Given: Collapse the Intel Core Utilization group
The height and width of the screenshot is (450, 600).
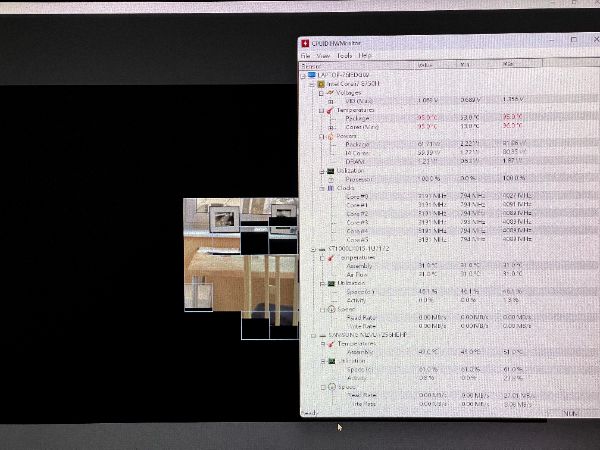Looking at the screenshot, I should pyautogui.click(x=322, y=171).
